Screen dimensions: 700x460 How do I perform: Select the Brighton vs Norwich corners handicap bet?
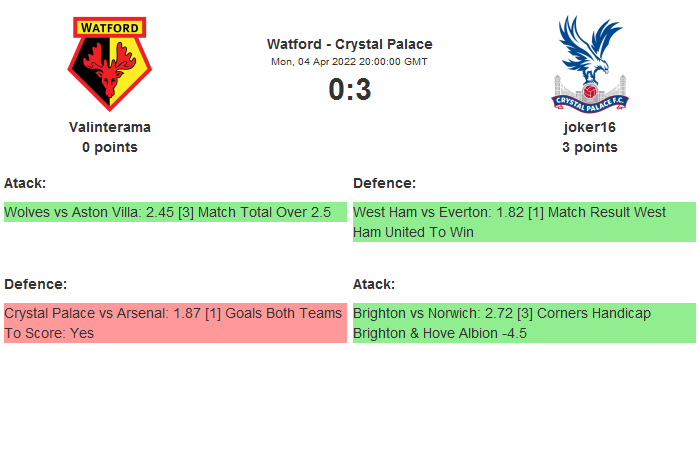point(524,323)
